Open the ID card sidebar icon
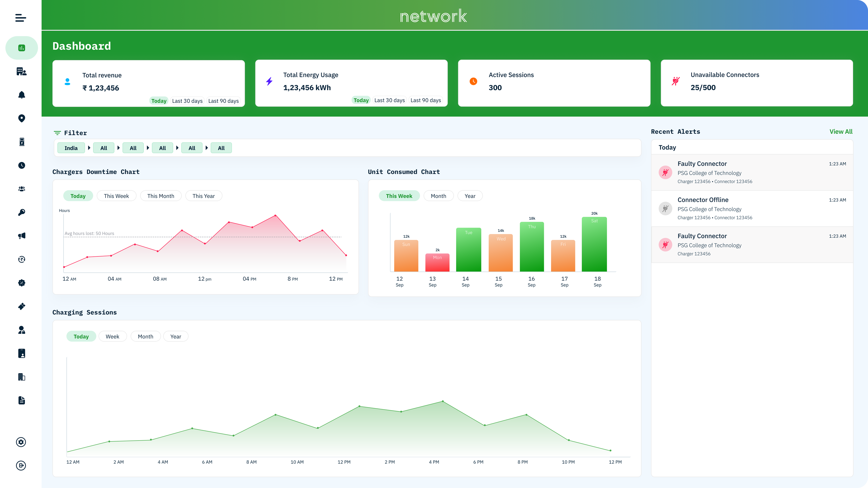This screenshot has width=868, height=488. [x=22, y=353]
